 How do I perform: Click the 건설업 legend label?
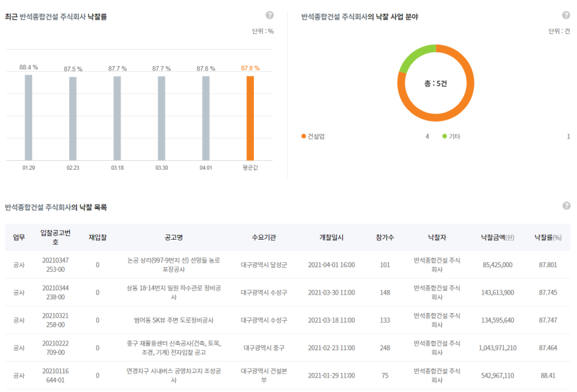(316, 136)
